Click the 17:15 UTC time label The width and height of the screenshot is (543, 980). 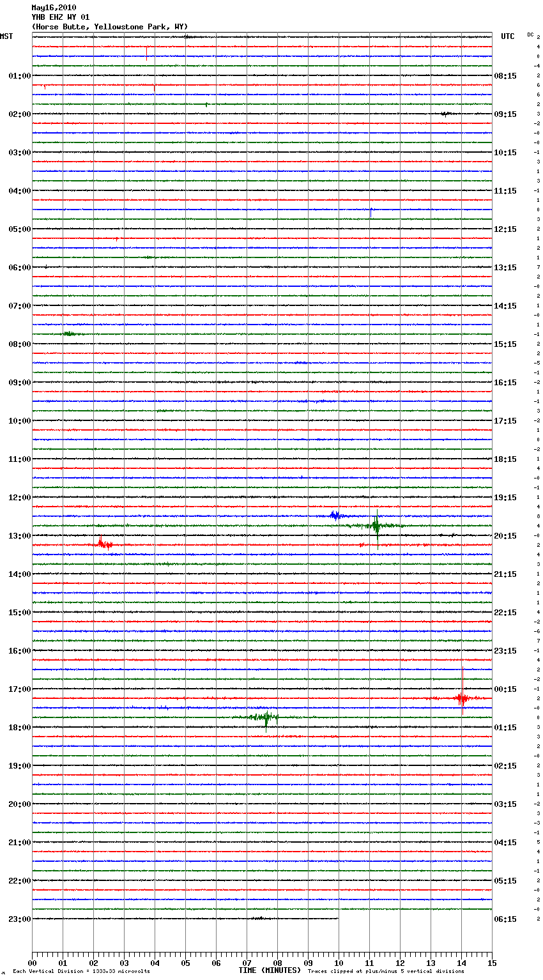click(505, 421)
